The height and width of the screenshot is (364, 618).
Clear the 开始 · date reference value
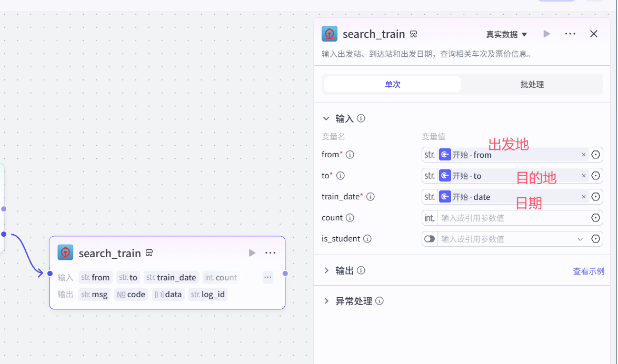click(584, 197)
